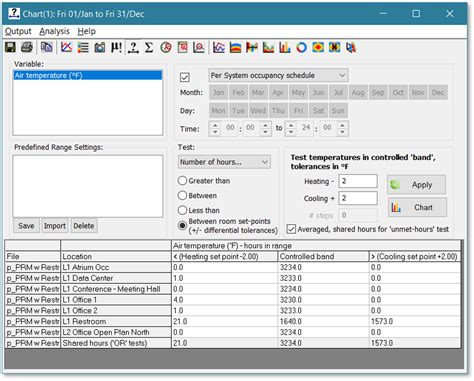
Task: Click the red-green circular clock chart icon
Action: 166,47
